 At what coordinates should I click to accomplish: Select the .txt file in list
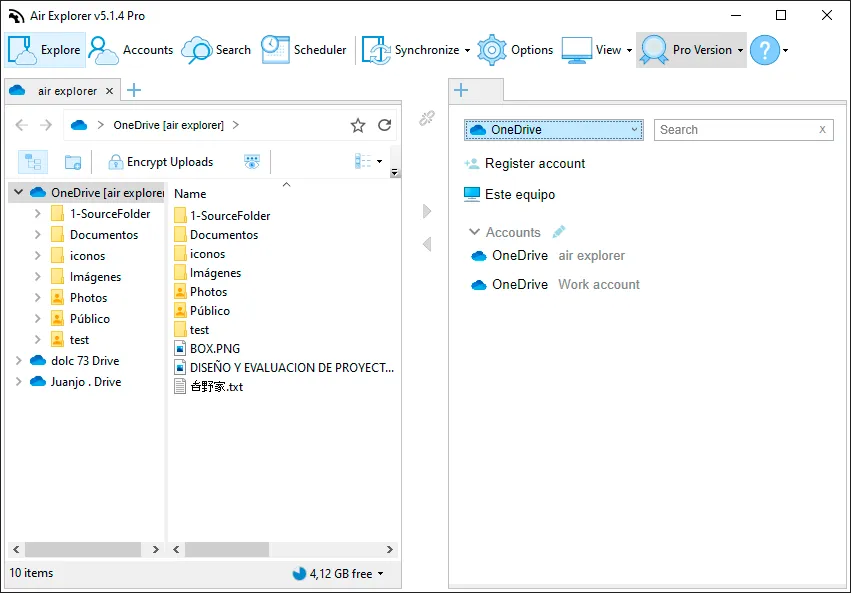click(208, 386)
